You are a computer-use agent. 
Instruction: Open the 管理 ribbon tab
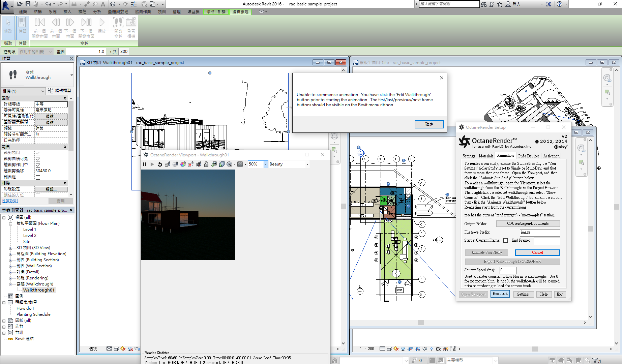pos(177,11)
